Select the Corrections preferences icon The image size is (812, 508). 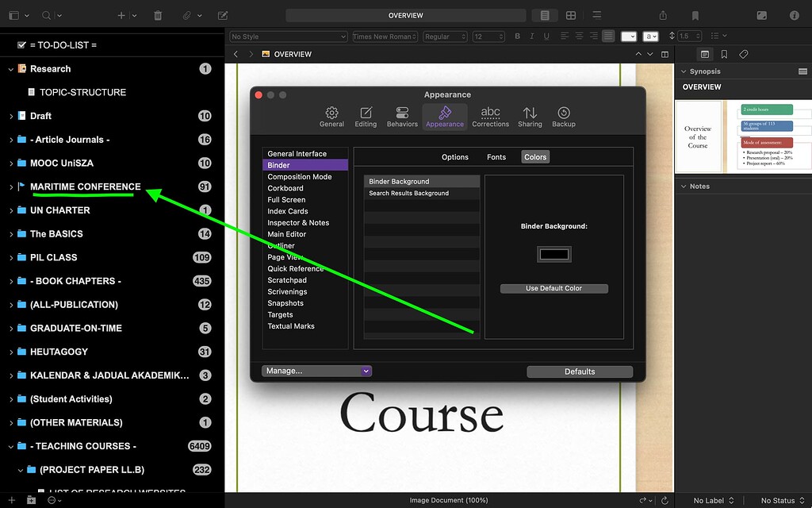coord(490,116)
